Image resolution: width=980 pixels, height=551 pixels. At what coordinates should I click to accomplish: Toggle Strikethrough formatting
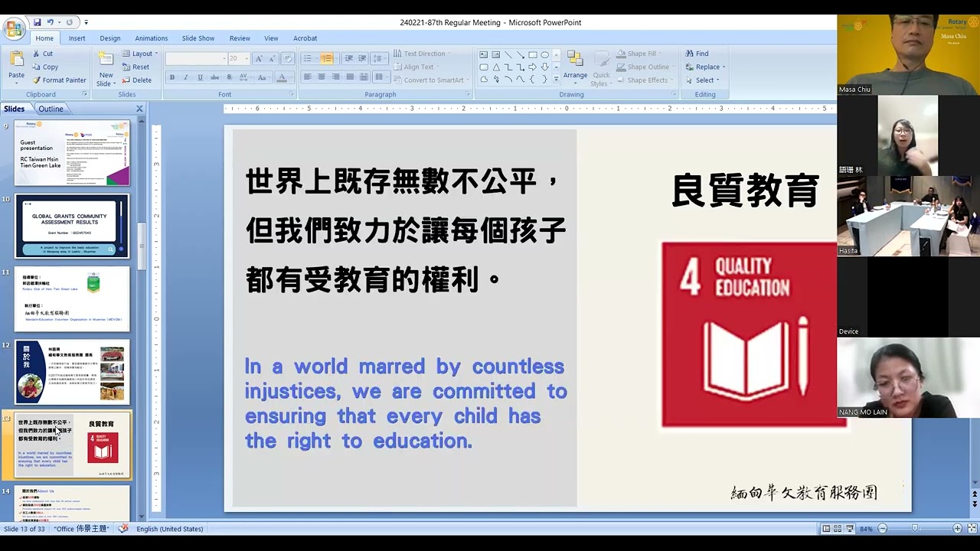click(x=214, y=77)
